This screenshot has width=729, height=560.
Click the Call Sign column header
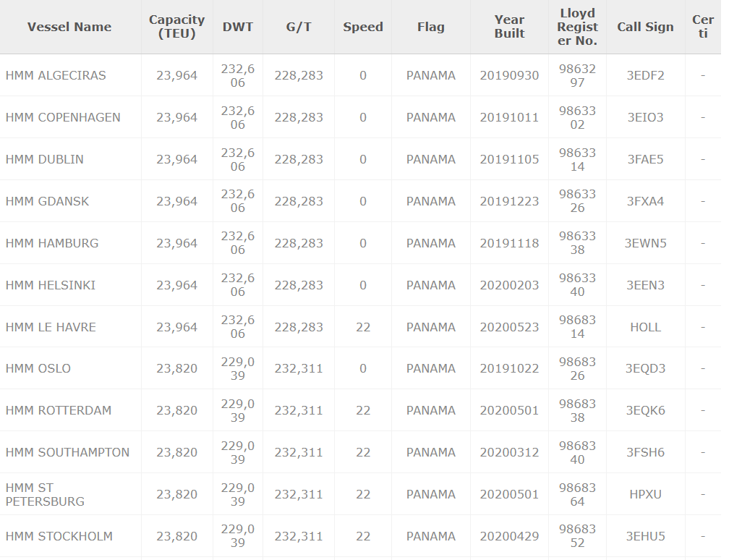pos(645,27)
